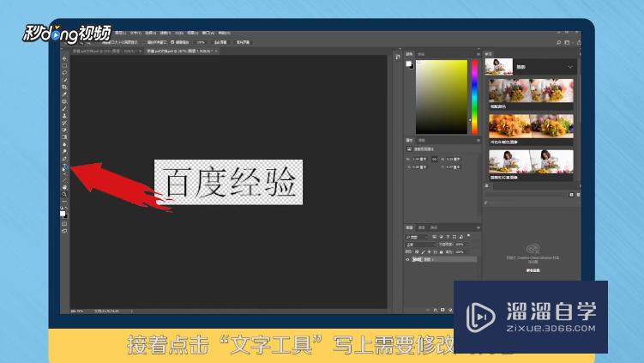The height and width of the screenshot is (363, 644).
Task: Toggle the shape layer filter icon
Action: tap(454, 237)
